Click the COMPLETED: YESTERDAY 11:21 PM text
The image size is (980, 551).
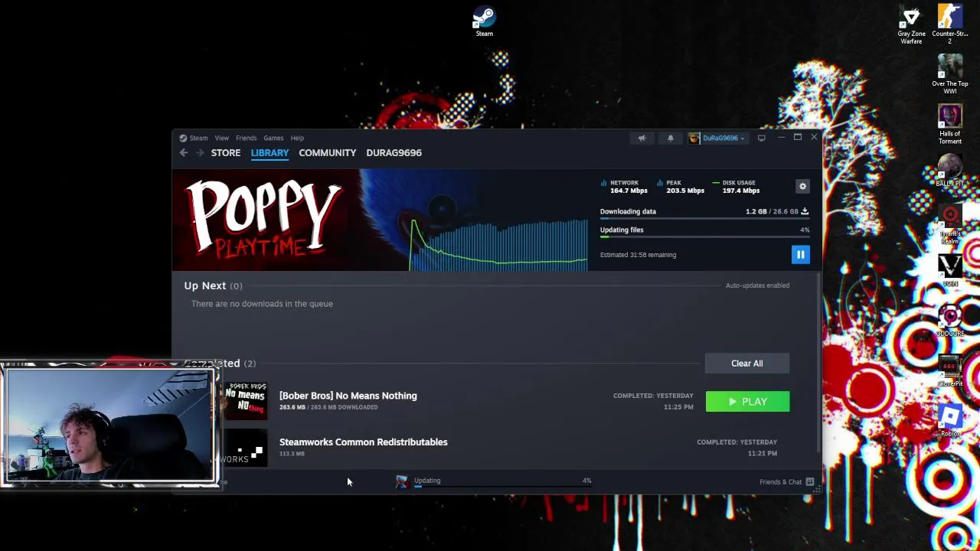[x=737, y=448]
